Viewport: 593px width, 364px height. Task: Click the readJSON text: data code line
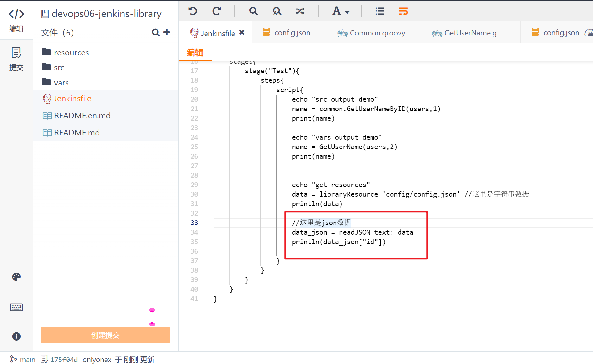(x=352, y=232)
